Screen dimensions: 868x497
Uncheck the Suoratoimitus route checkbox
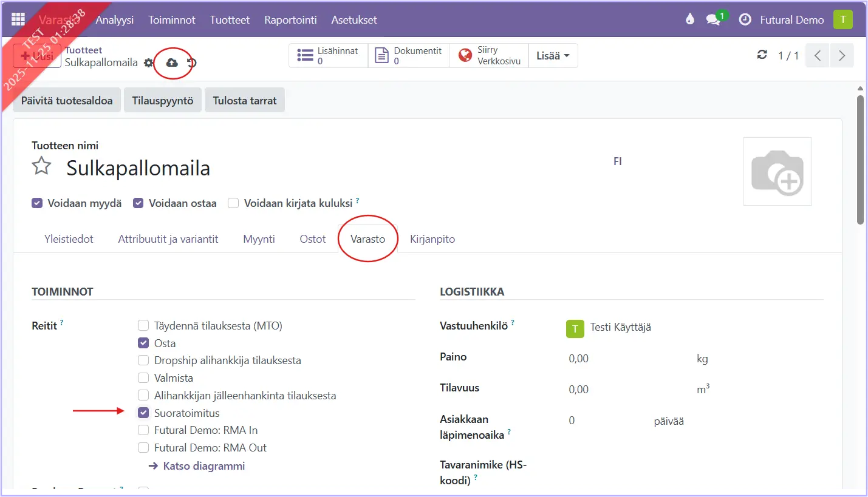click(x=143, y=413)
